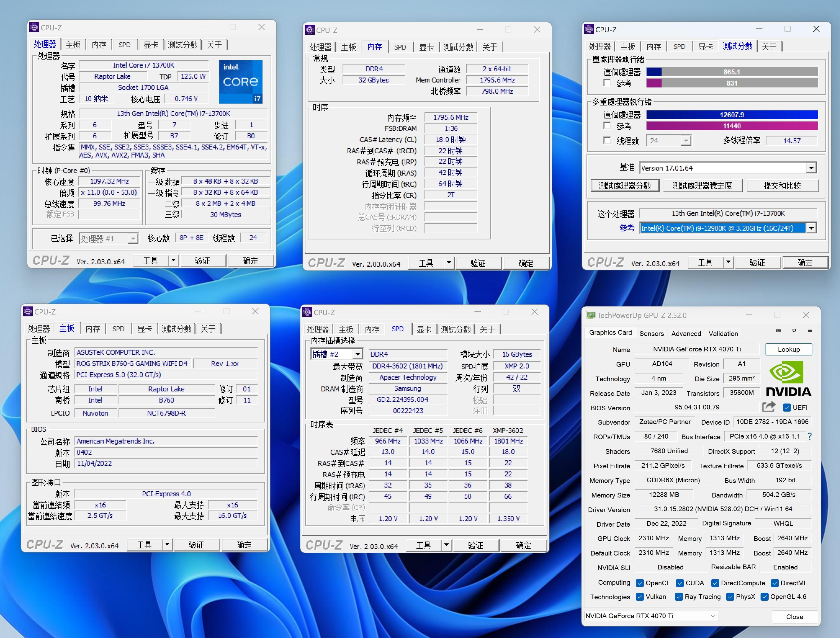Click app icon of CPU-Z SPD tab window
Screen dimensions: 840x638
click(x=307, y=312)
